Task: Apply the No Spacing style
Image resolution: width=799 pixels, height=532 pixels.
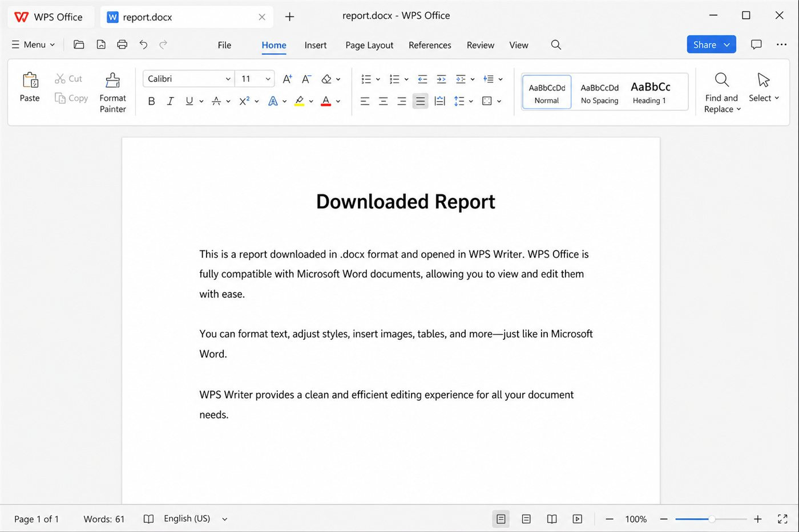Action: [x=599, y=93]
